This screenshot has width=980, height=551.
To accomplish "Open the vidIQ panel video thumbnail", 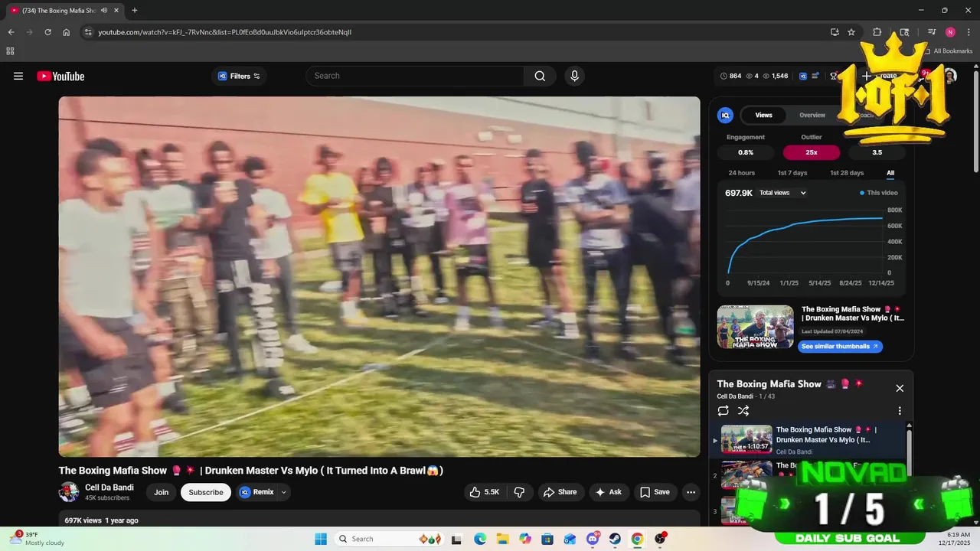I will pyautogui.click(x=755, y=327).
